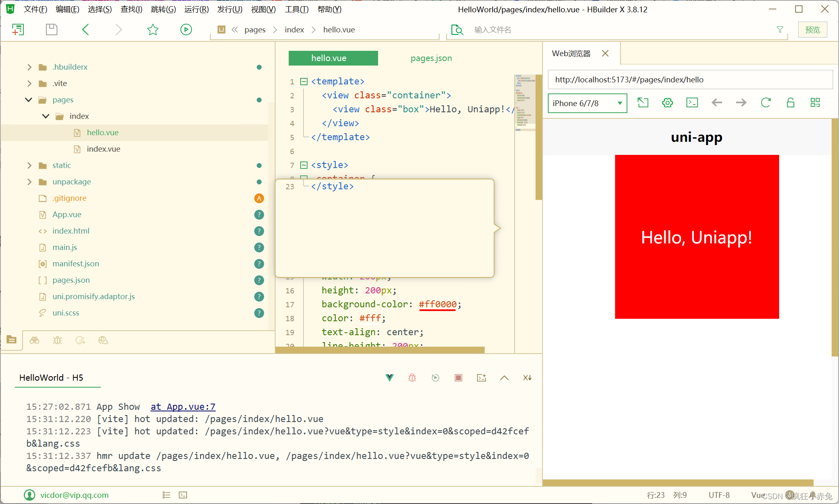Click the index breadcrumb segment
This screenshot has width=839, height=504.
point(294,30)
